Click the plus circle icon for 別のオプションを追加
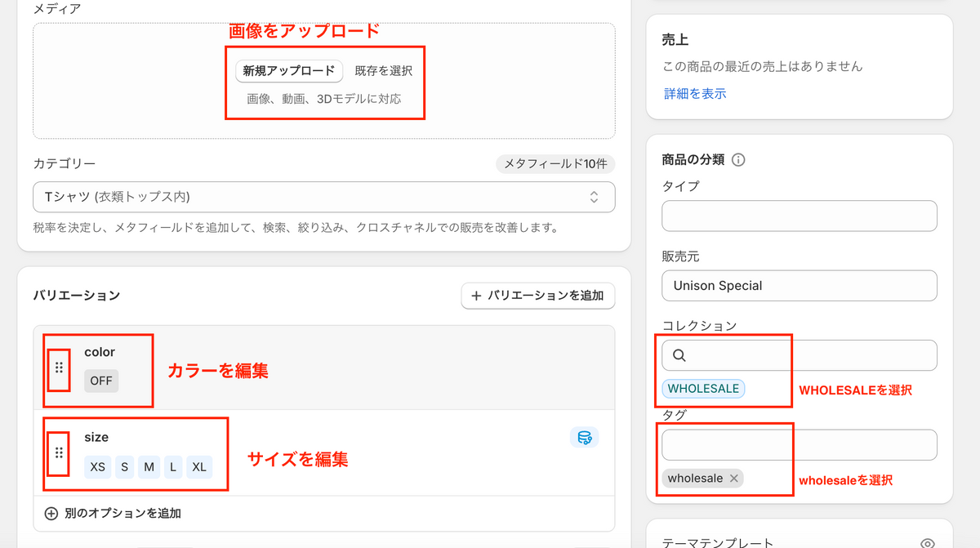This screenshot has width=980, height=548. tap(51, 514)
